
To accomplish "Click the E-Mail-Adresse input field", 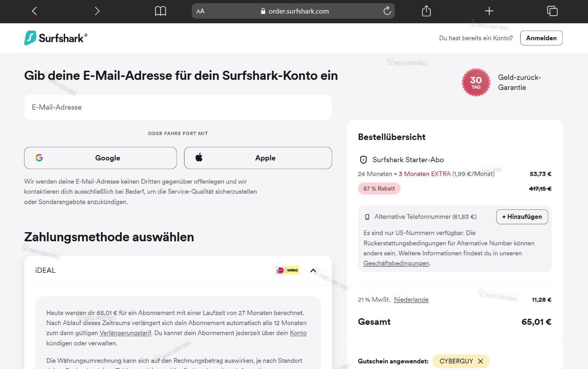I will pyautogui.click(x=178, y=107).
